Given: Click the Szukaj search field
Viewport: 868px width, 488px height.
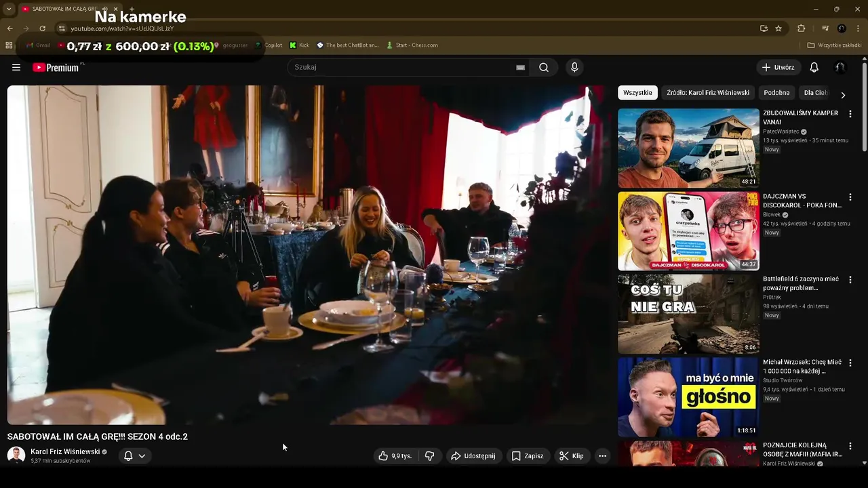Looking at the screenshot, I should click(403, 67).
